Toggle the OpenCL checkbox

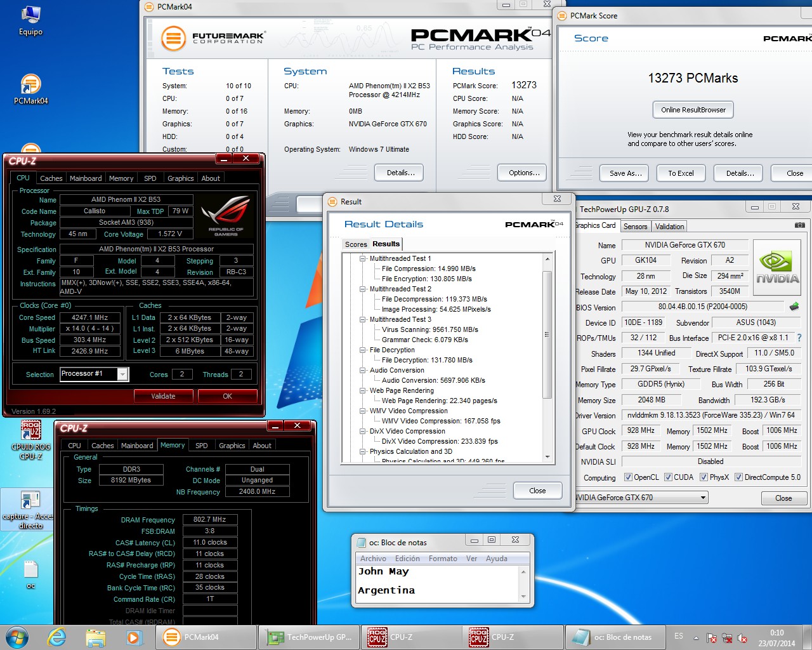click(628, 477)
